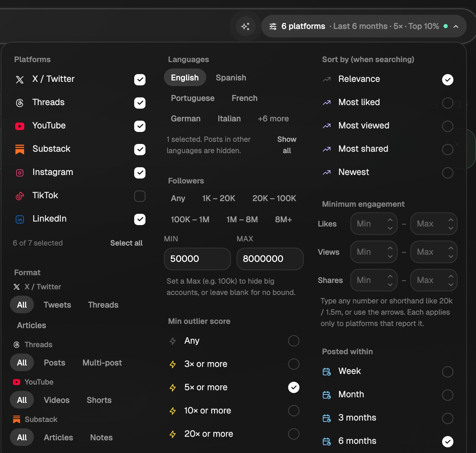Image resolution: width=476 pixels, height=453 pixels.
Task: Click the trend icon next to Most liked
Action: pos(327,103)
